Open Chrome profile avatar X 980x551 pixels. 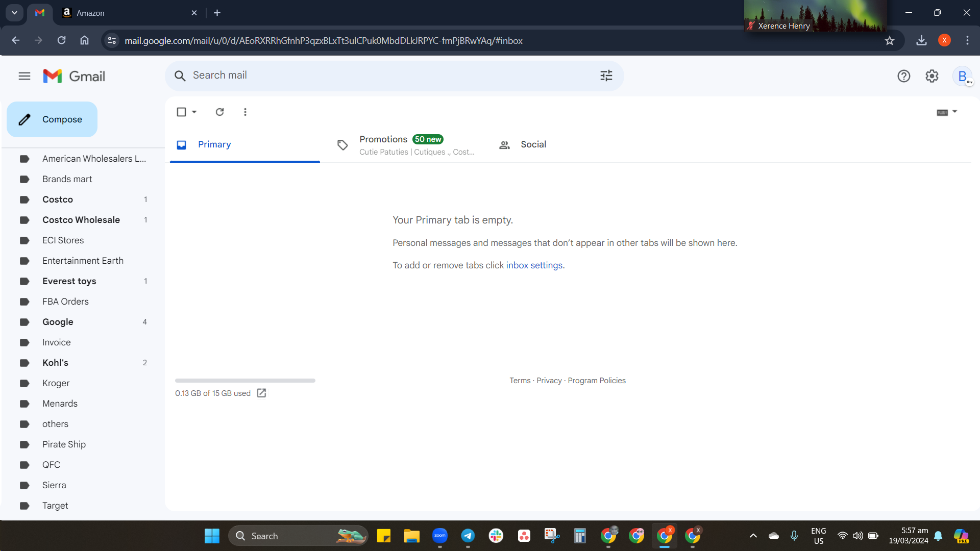click(x=944, y=40)
